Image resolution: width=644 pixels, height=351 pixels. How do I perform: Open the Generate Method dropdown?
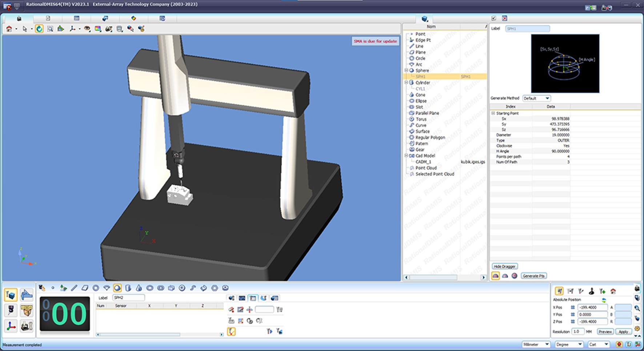click(536, 98)
